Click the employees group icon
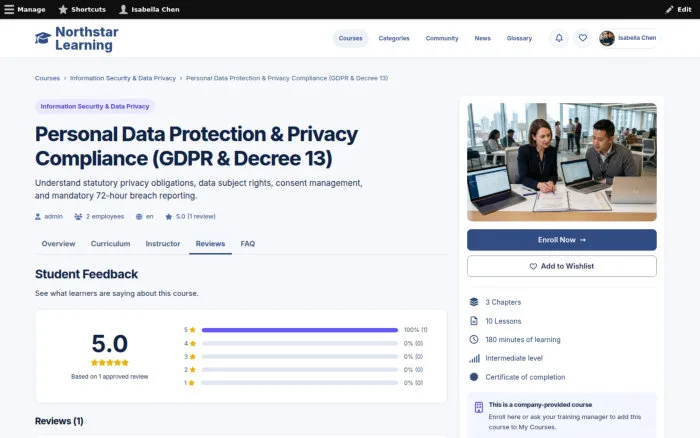700x438 pixels. point(78,217)
